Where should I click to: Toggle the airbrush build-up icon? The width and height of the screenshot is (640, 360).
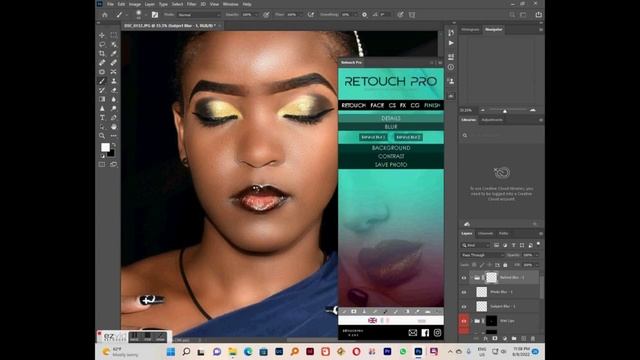pos(311,15)
